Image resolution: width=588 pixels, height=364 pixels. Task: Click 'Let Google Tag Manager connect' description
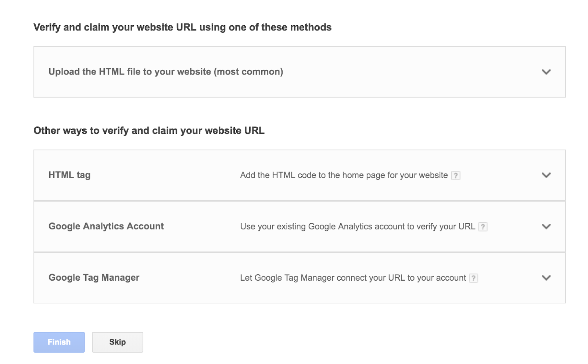point(353,278)
